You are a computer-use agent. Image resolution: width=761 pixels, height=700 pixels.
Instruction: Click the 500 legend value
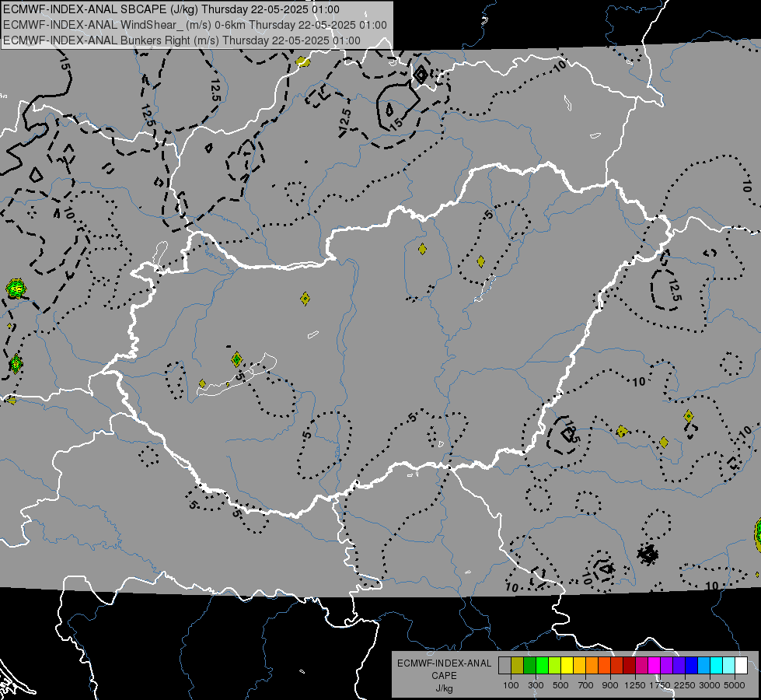(x=560, y=685)
